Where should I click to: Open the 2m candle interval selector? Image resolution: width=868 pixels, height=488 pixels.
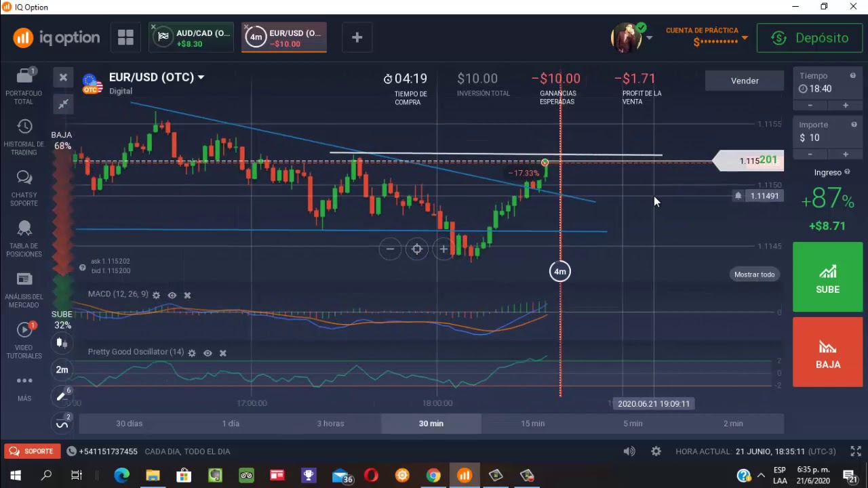(x=62, y=369)
